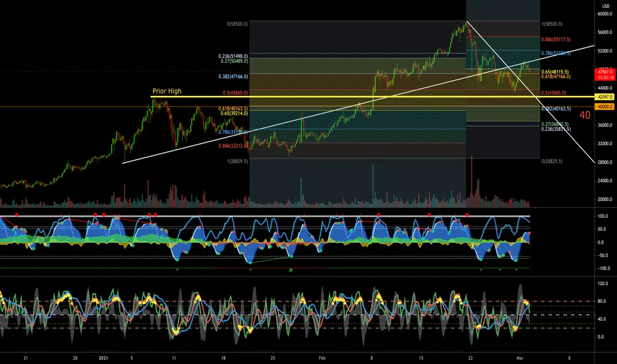Click date 28 on the time axis

pos(75,358)
